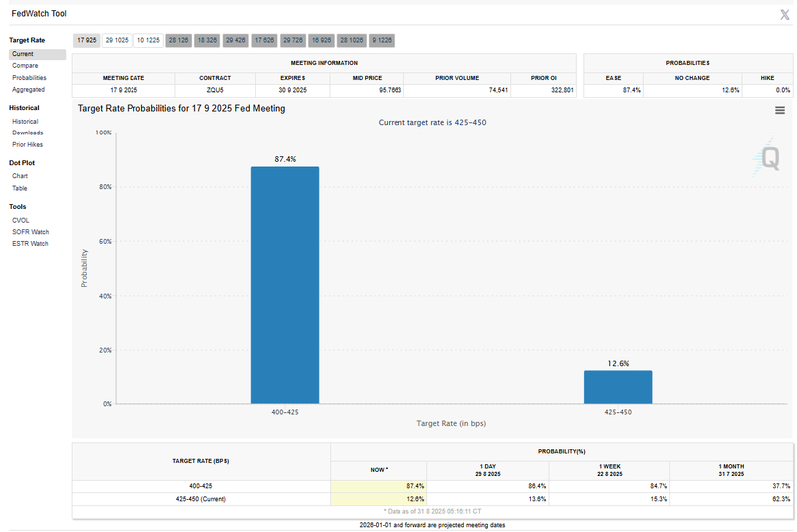797x532 pixels.
Task: Switch to the 10 1225 meeting tab
Action: tap(148, 40)
